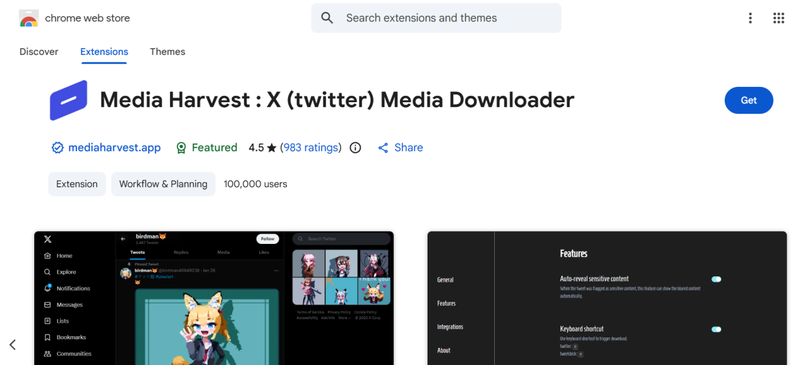This screenshot has height=365, width=800.
Task: Click the 4.5 star rating value
Action: 262,148
